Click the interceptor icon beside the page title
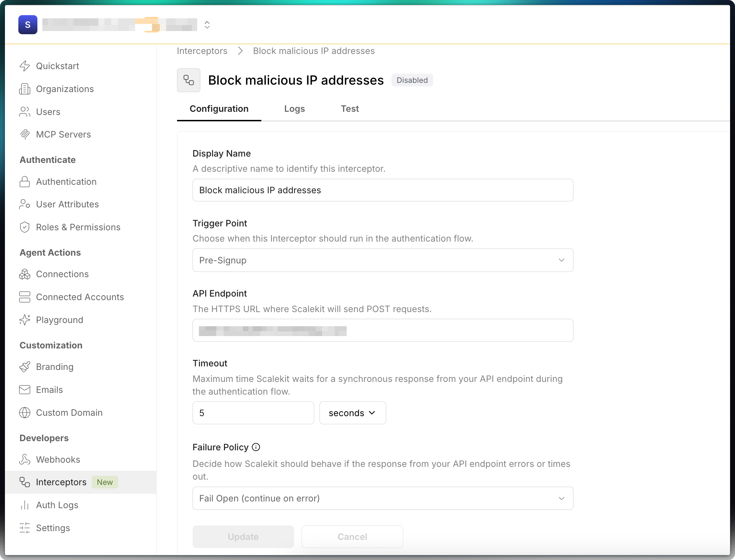The width and height of the screenshot is (735, 560). pyautogui.click(x=189, y=80)
